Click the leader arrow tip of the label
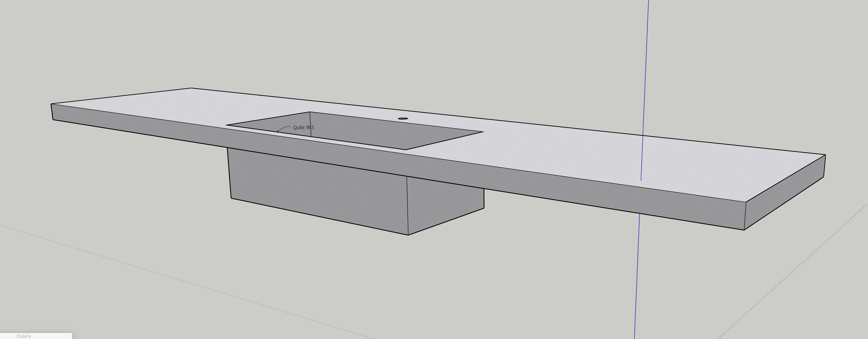The width and height of the screenshot is (868, 339). click(x=277, y=131)
